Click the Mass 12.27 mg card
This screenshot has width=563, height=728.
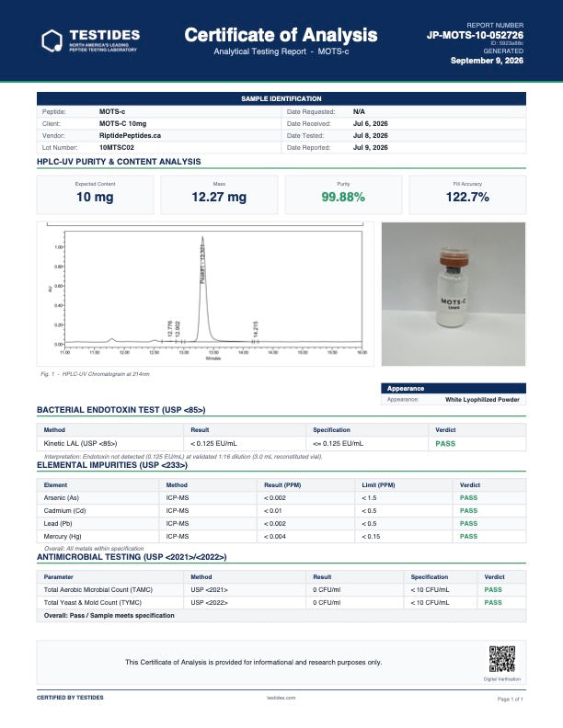[x=219, y=195]
